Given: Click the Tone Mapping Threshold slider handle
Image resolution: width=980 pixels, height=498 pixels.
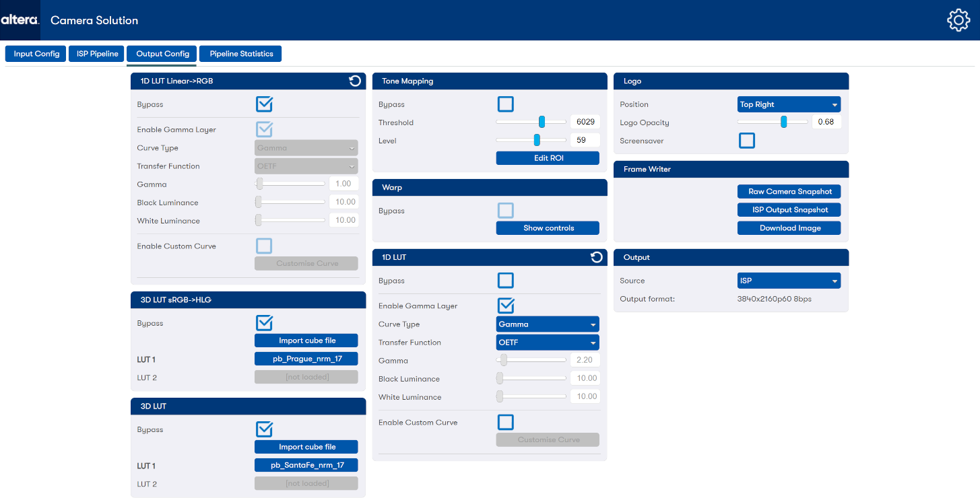Looking at the screenshot, I should [542, 122].
